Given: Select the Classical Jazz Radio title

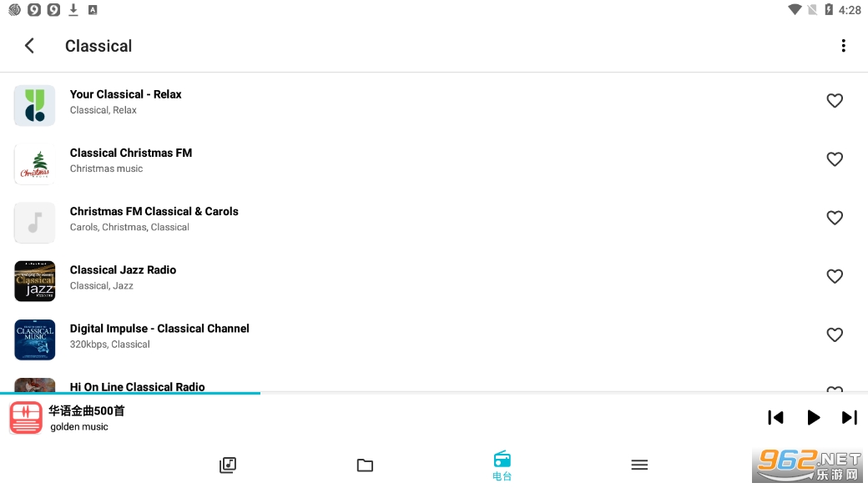Looking at the screenshot, I should [123, 270].
